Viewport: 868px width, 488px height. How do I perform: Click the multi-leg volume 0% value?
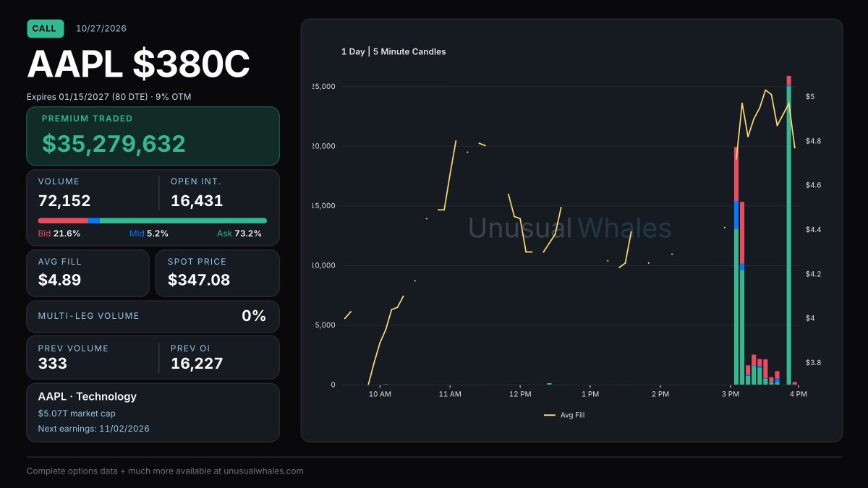[x=254, y=316]
